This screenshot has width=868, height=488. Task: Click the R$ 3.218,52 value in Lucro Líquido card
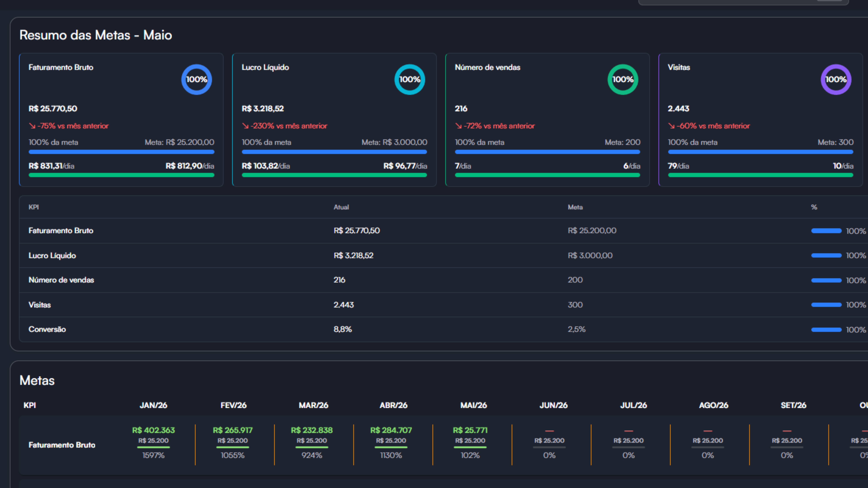[x=263, y=109]
